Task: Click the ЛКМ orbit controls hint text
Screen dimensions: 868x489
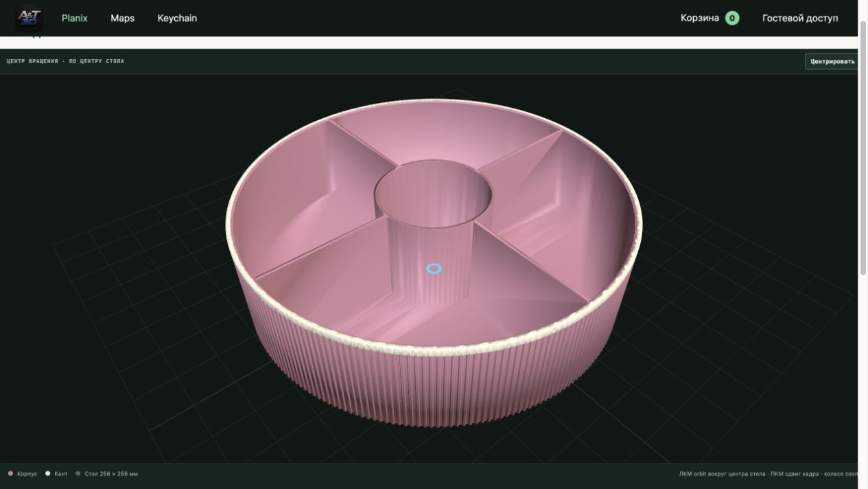Action: (768, 474)
